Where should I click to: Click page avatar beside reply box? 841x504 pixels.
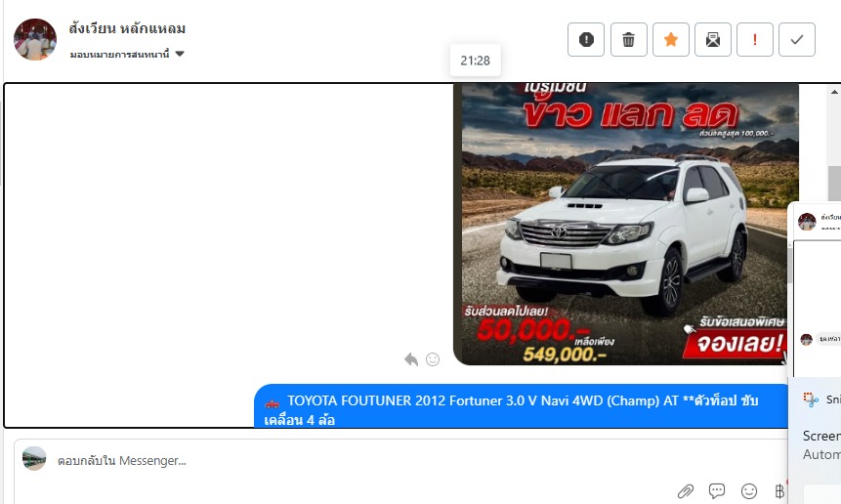click(34, 458)
